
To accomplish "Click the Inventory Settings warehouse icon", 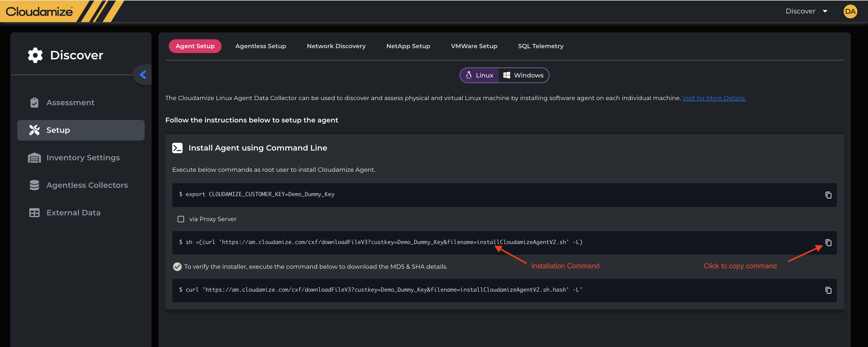I will pos(34,157).
